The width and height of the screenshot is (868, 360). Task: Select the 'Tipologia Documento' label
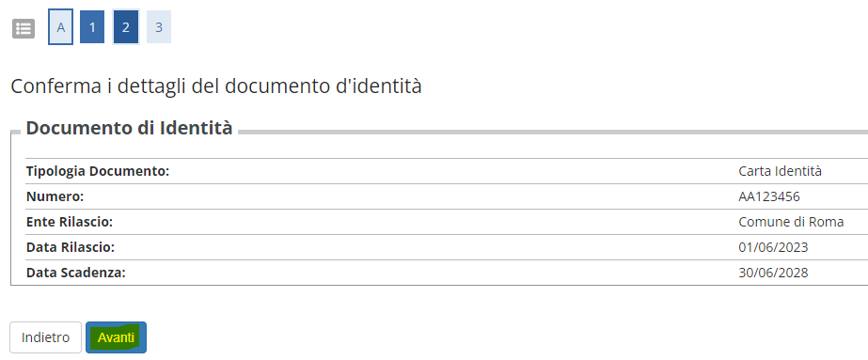pyautogui.click(x=98, y=171)
